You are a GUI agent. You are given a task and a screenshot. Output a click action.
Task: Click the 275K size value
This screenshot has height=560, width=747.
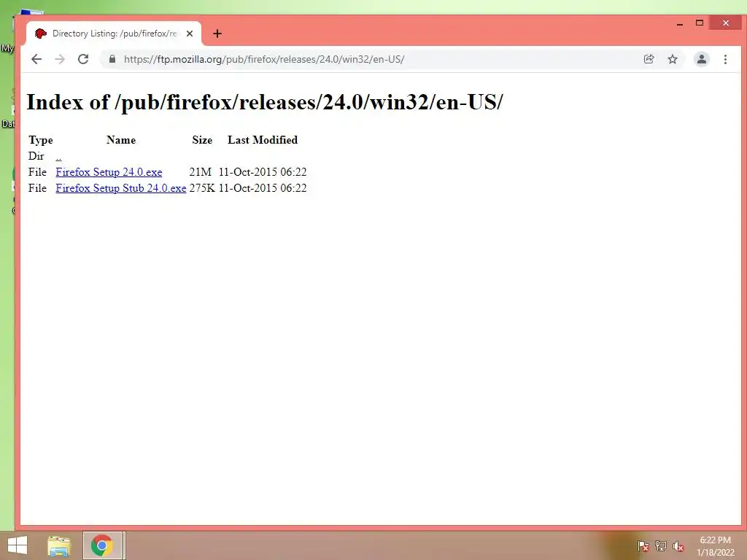coord(202,188)
